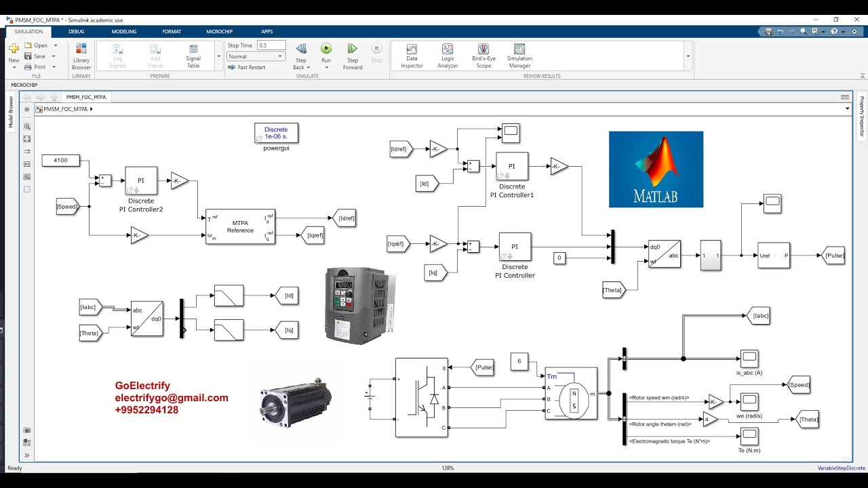This screenshot has width=868, height=488.
Task: Open the Simulation Manager
Action: click(x=519, y=56)
